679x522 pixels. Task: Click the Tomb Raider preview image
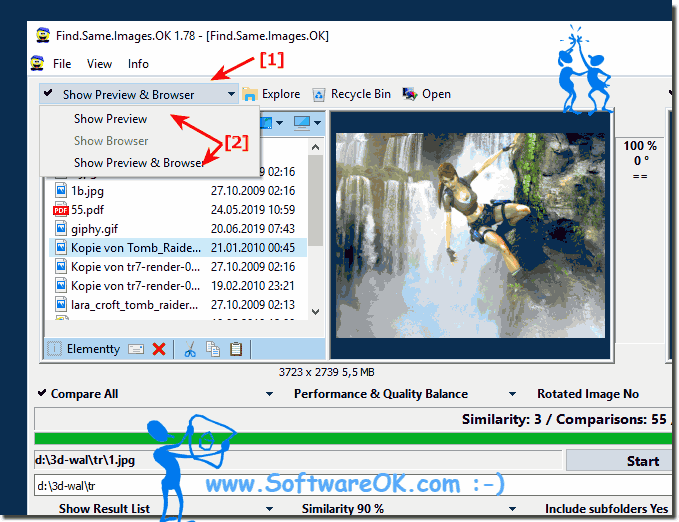[470, 235]
